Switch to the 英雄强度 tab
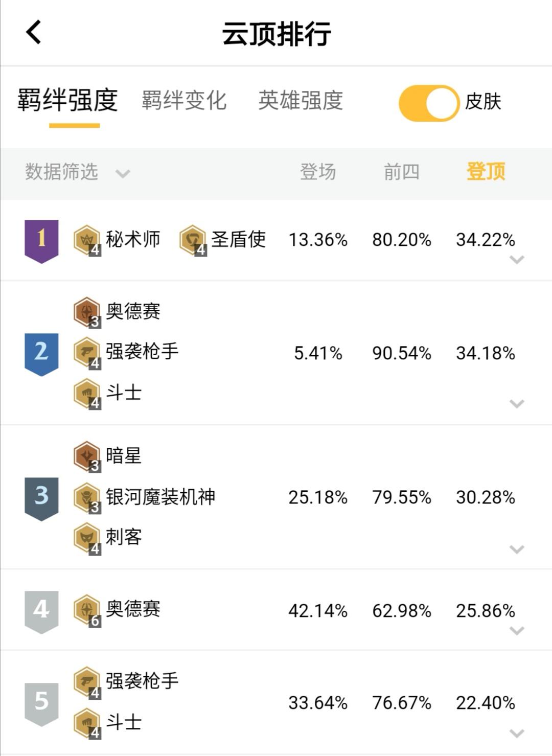This screenshot has height=756, width=552. pos(301,100)
